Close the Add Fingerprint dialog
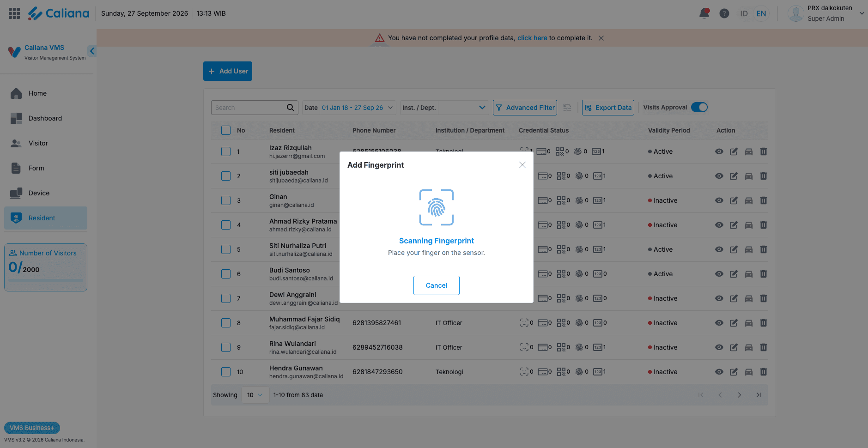 pyautogui.click(x=522, y=165)
